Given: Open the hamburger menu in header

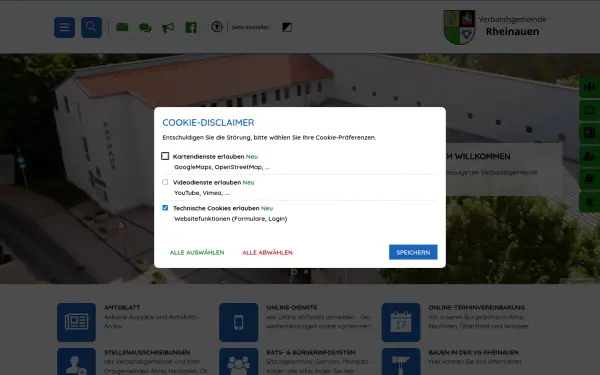Looking at the screenshot, I should [64, 27].
